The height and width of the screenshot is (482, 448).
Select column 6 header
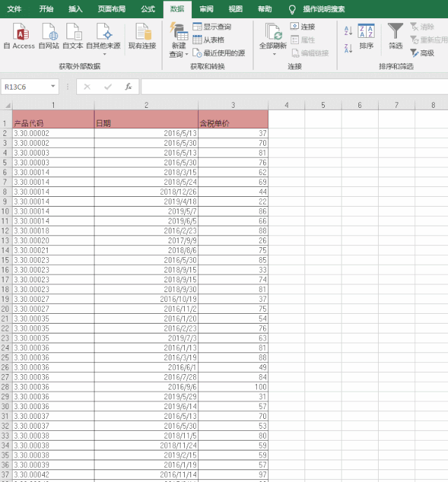click(360, 105)
